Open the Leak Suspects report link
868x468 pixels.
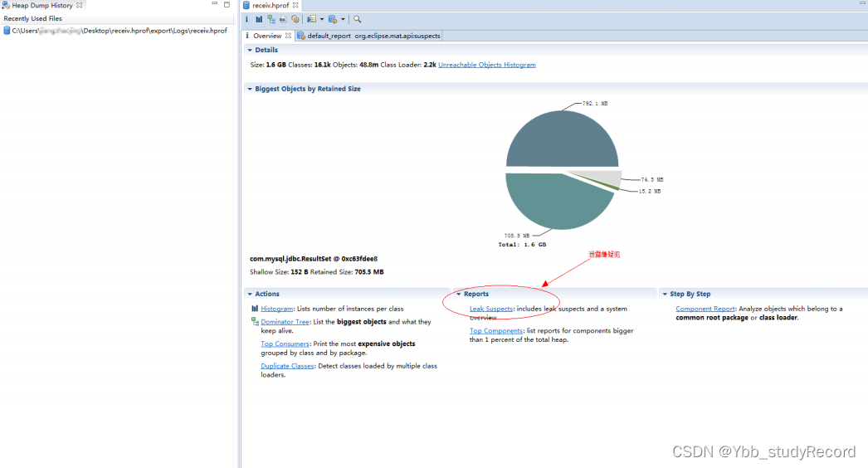tap(491, 309)
